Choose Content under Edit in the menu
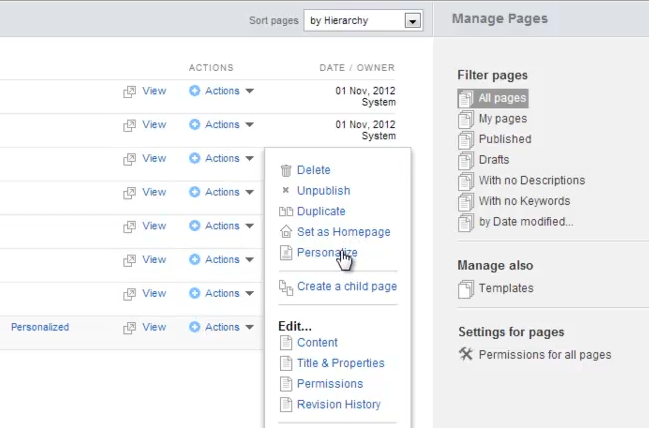Image resolution: width=649 pixels, height=428 pixels. coord(317,342)
